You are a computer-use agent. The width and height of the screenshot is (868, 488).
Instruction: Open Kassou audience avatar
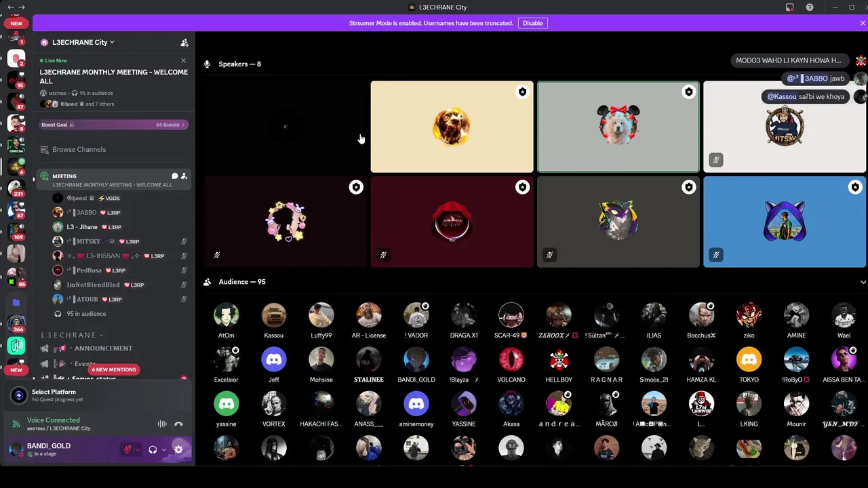click(274, 315)
